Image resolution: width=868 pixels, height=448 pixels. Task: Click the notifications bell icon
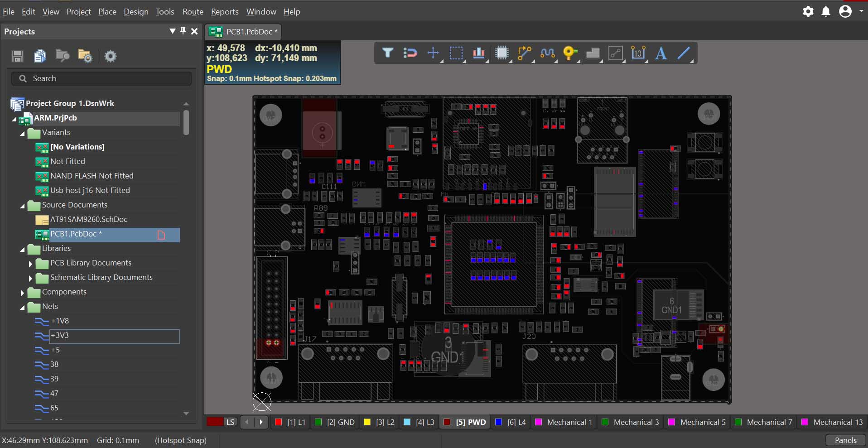(x=826, y=11)
